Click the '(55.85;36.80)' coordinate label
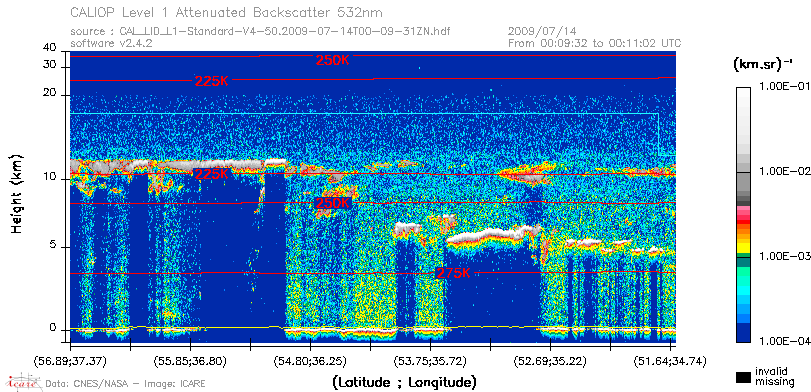 (x=191, y=361)
